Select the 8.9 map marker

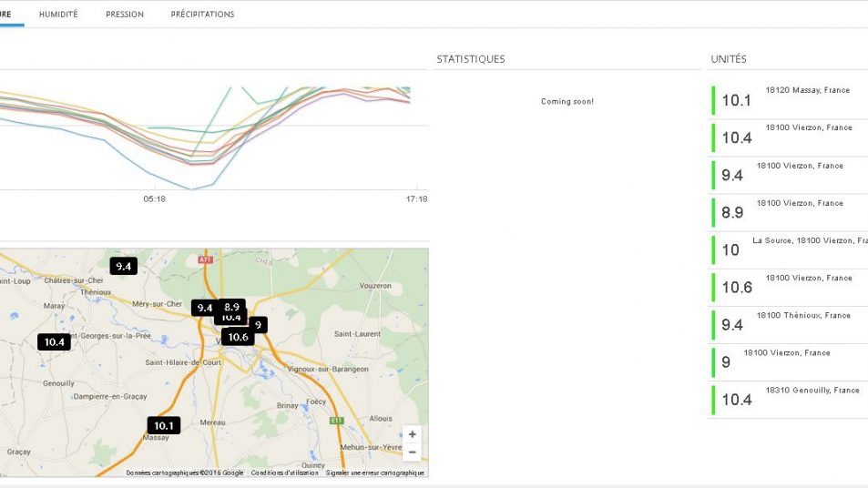coord(232,307)
